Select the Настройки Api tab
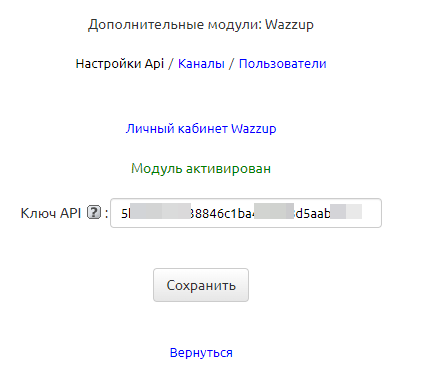This screenshot has width=421, height=379. [x=120, y=64]
